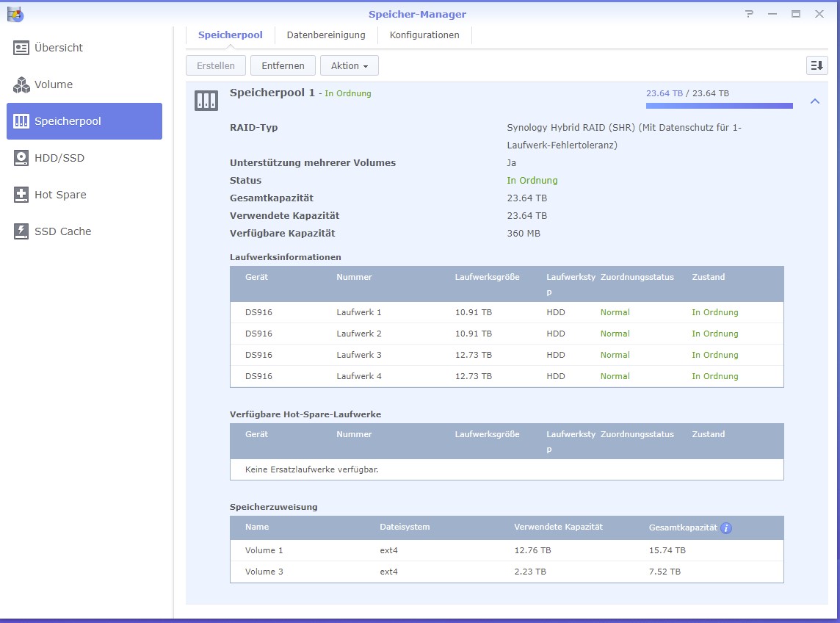Click the Erstellen button

tap(216, 65)
